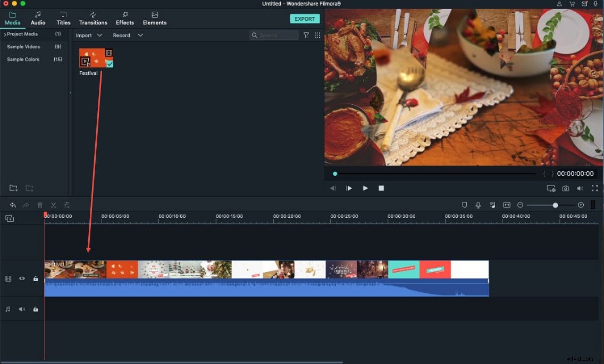The image size is (604, 364).
Task: Open the Audio mixer icon
Action: tap(492, 205)
